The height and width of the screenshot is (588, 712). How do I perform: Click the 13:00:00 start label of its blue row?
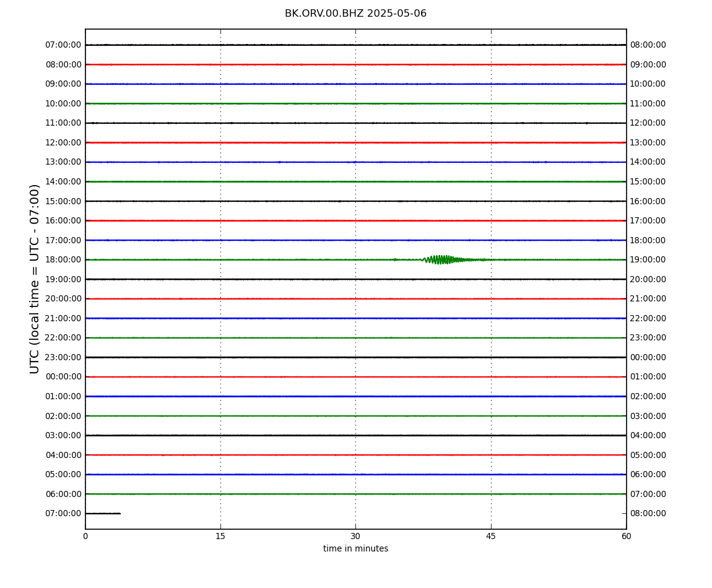click(63, 162)
